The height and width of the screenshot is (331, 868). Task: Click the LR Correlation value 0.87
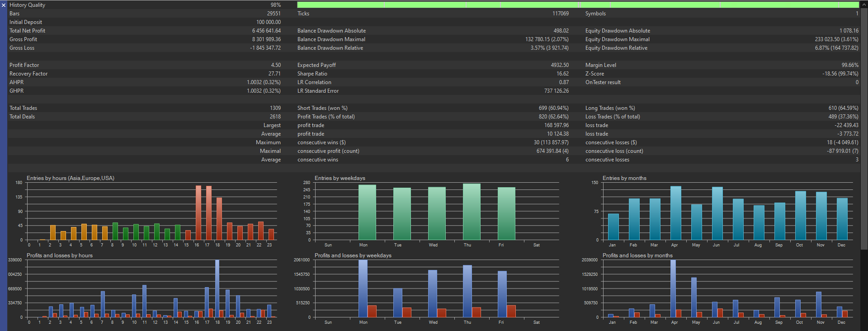click(x=564, y=82)
